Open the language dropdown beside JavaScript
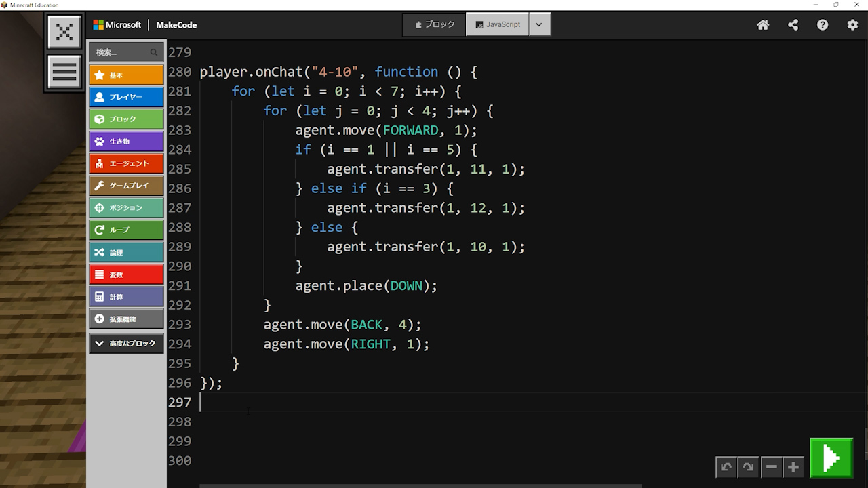868x488 pixels. pos(539,24)
